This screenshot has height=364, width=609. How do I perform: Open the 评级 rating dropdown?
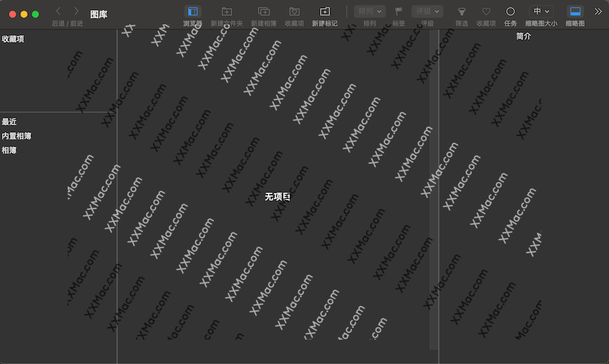click(x=427, y=12)
